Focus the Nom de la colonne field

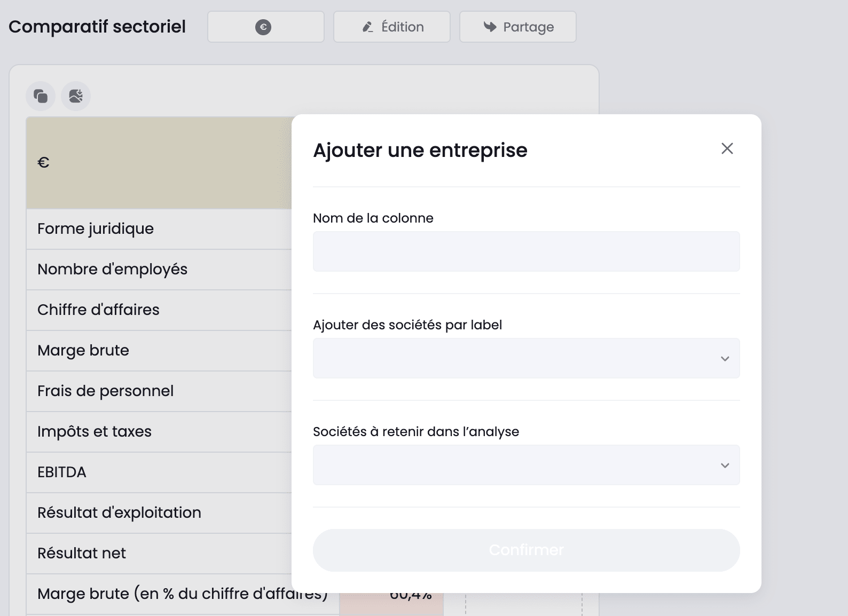527,251
